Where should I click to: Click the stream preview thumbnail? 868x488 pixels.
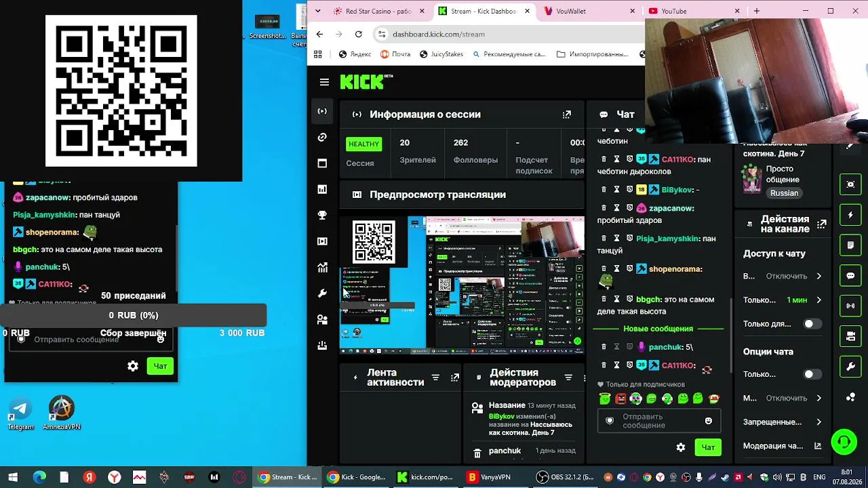point(462,285)
